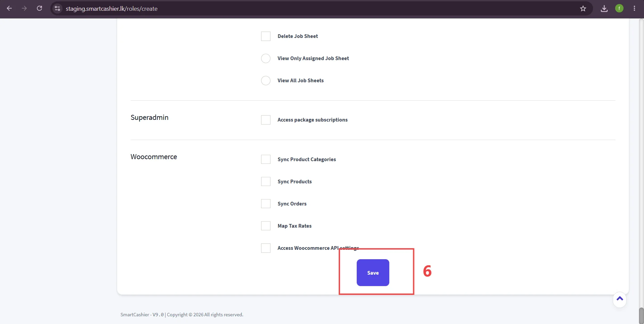
Task: Go back using browser back arrow
Action: (x=9, y=8)
